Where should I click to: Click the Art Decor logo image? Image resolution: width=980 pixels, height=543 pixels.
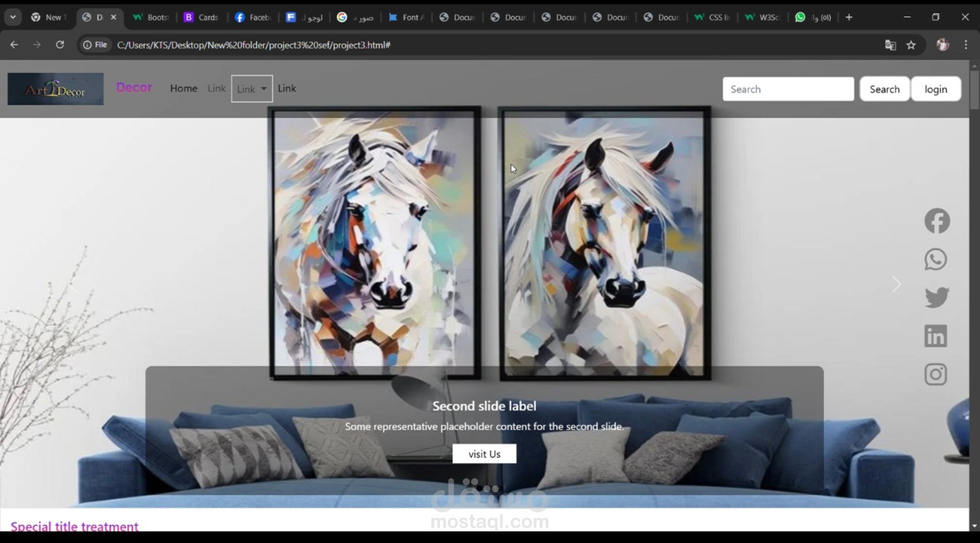click(x=56, y=89)
